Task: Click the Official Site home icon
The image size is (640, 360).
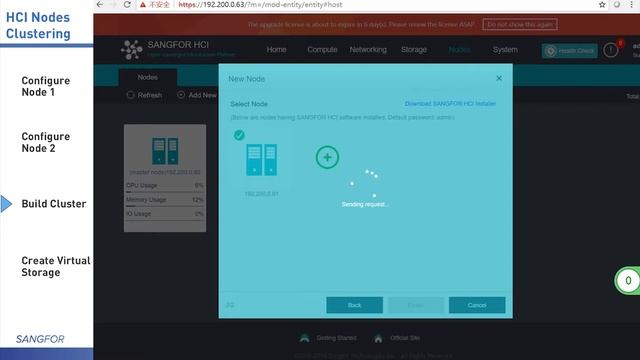Action: click(x=378, y=338)
